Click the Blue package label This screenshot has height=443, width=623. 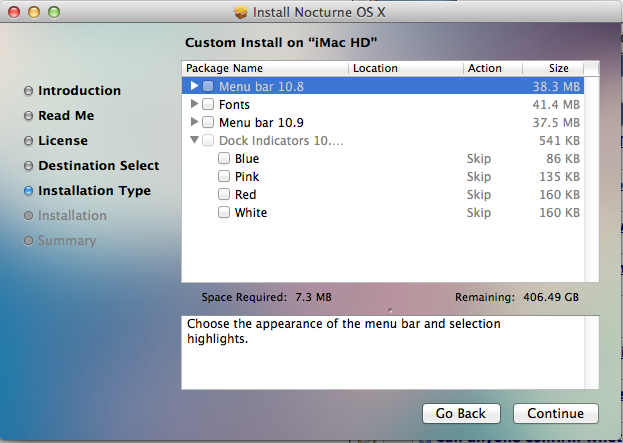click(247, 159)
